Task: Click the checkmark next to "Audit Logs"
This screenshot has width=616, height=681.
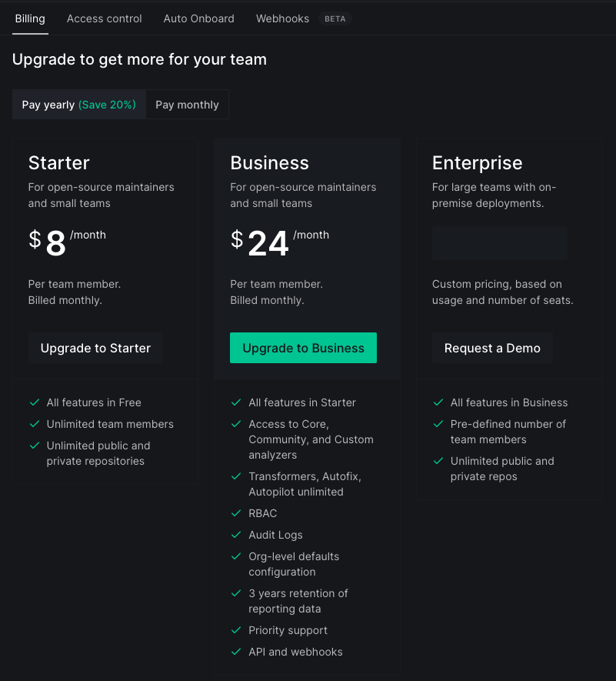Action: 235,535
